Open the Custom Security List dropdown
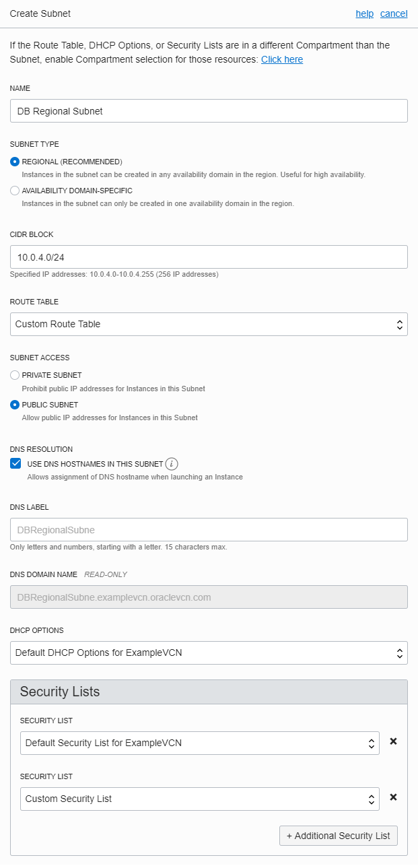Screen dimensions: 418x868 pos(200,799)
